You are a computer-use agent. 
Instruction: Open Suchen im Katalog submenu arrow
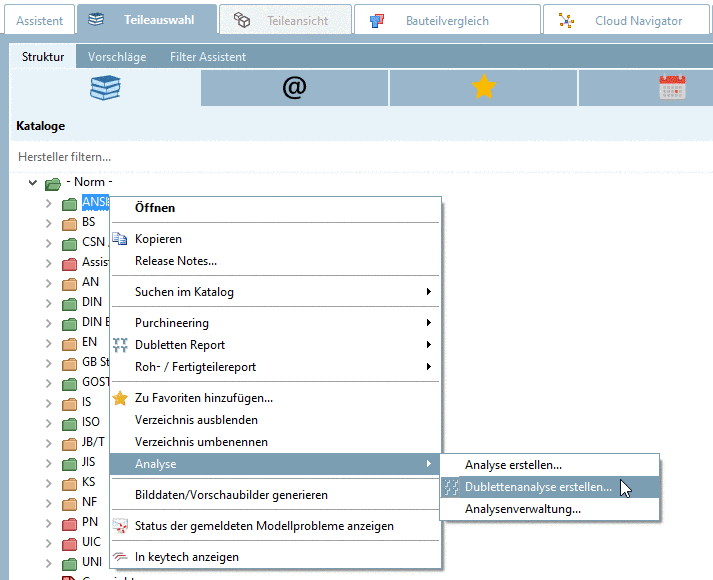428,291
